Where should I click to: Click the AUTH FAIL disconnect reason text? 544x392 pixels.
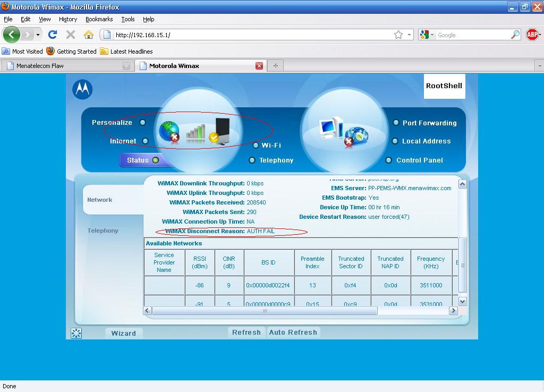[x=260, y=231]
